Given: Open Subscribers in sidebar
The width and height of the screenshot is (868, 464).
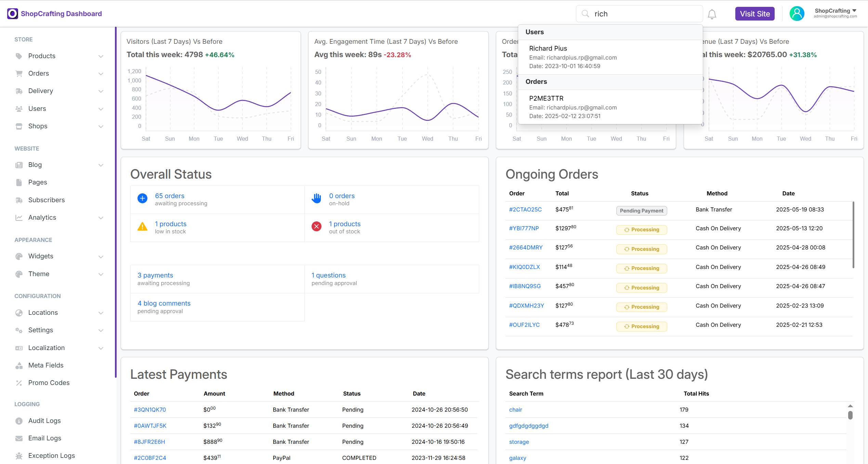Looking at the screenshot, I should click(46, 200).
